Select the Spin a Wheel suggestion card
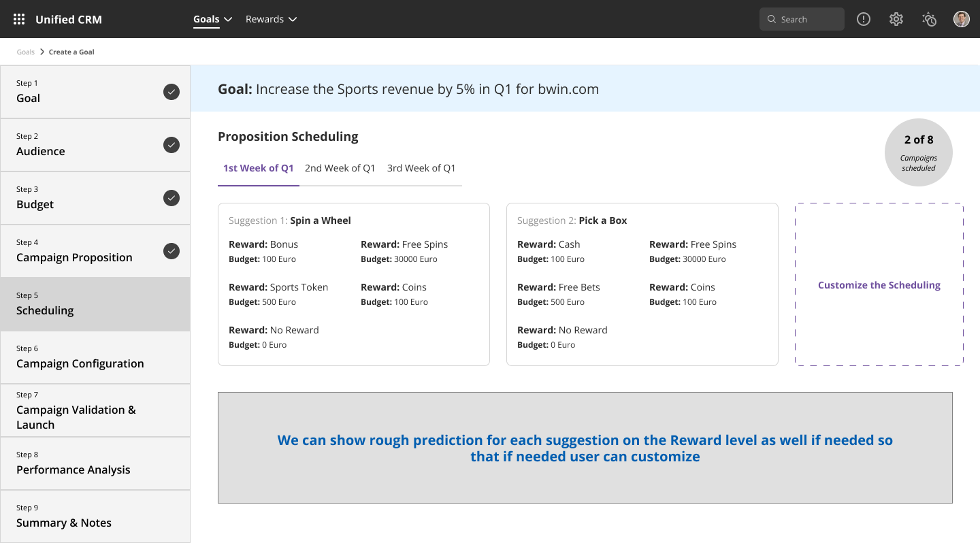This screenshot has width=980, height=543. click(353, 284)
